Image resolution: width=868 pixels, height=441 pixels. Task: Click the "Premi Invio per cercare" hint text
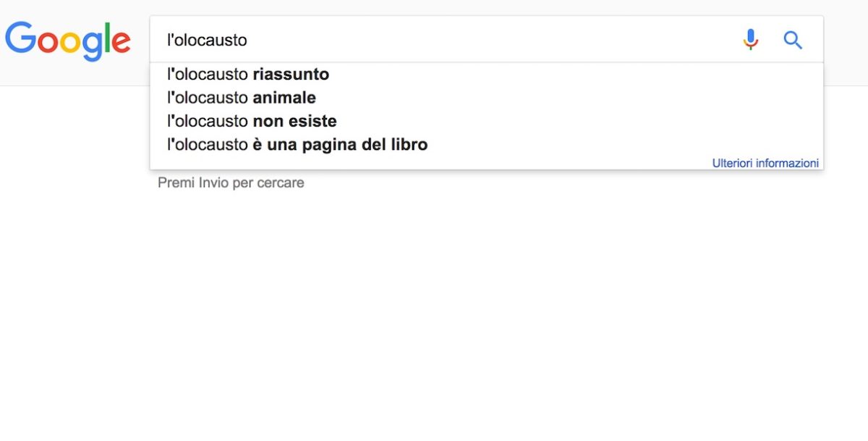click(x=231, y=183)
